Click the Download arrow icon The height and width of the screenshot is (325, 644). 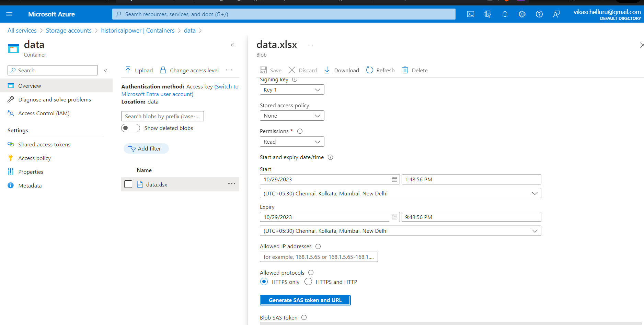click(327, 70)
